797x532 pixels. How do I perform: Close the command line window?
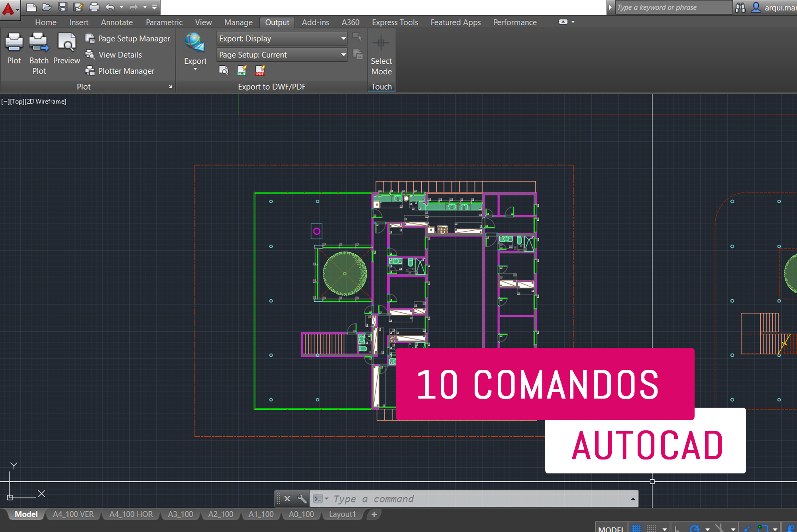287,499
